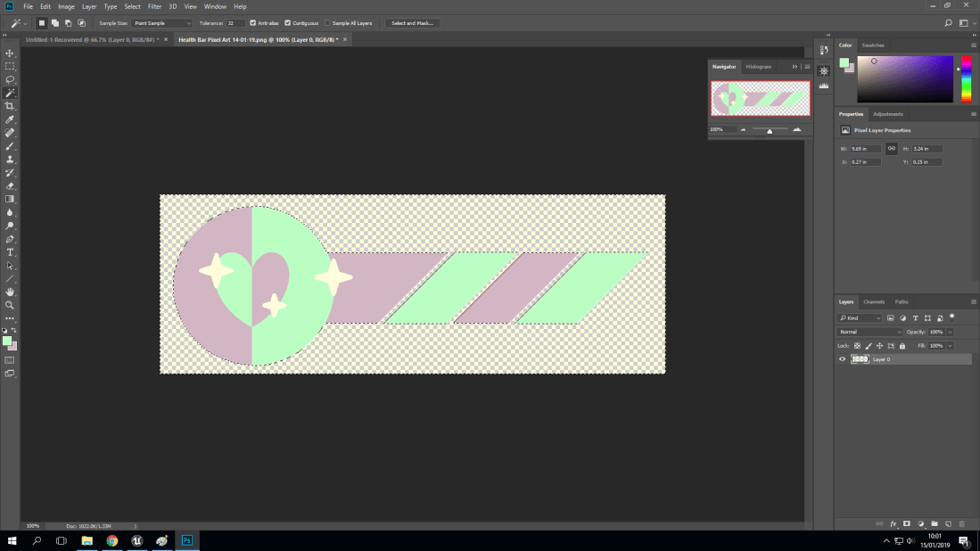Uncheck the Anti-alias checkbox
The image size is (980, 551).
(253, 23)
